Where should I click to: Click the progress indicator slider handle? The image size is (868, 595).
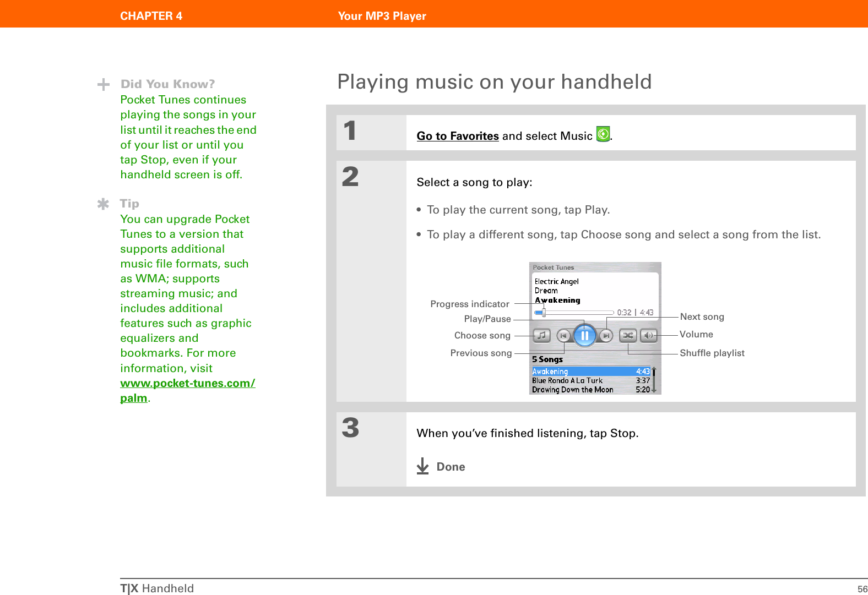click(x=544, y=313)
